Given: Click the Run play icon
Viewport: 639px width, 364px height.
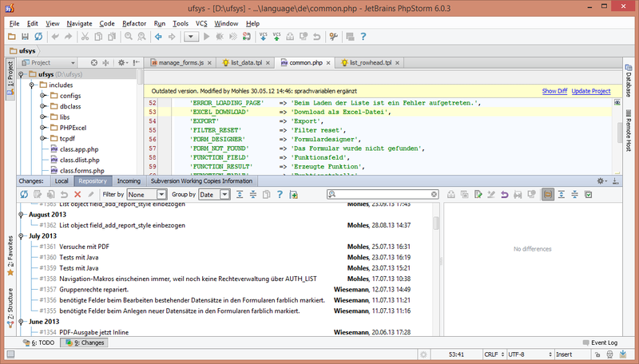Looking at the screenshot, I should 207,37.
